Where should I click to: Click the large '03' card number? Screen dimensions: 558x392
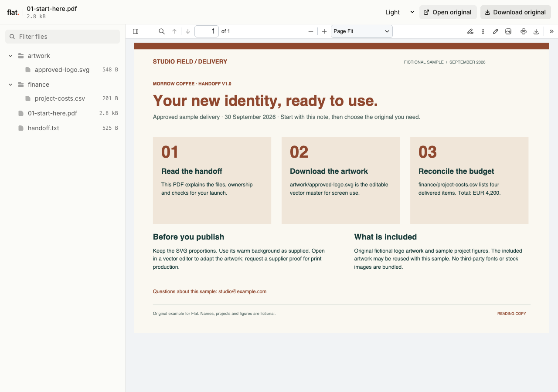click(428, 152)
